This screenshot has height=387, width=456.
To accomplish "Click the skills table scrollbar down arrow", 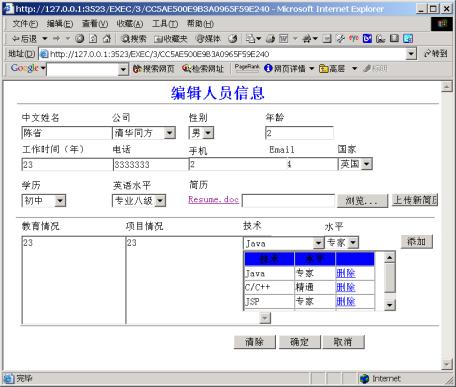I will [390, 305].
